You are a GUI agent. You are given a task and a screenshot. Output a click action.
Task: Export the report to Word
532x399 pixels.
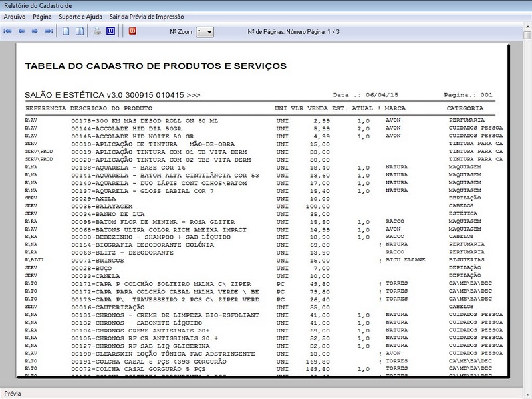[x=110, y=31]
